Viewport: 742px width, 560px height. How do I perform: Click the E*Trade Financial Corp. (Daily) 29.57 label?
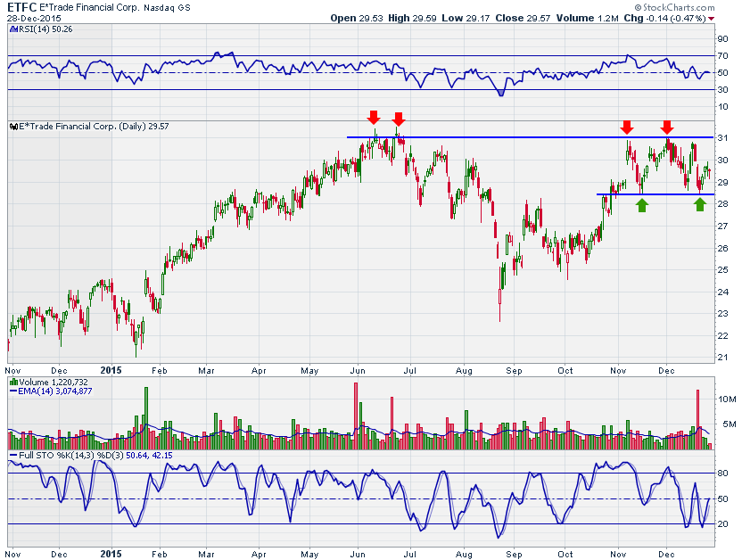click(94, 127)
